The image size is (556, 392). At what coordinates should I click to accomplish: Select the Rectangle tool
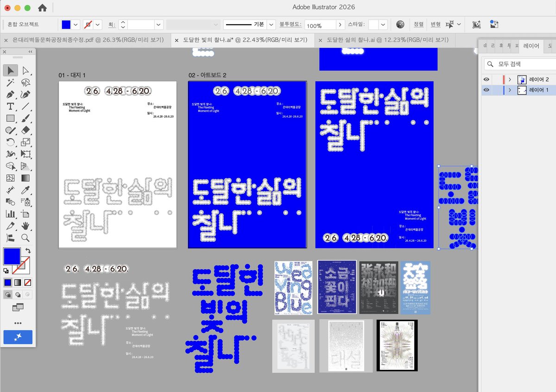[x=10, y=118]
